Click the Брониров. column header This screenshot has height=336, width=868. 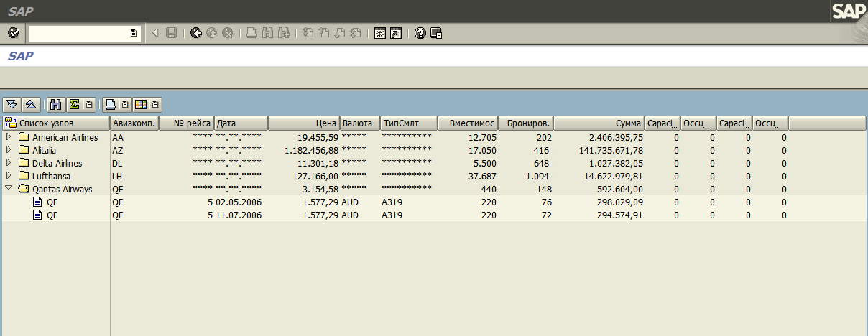pyautogui.click(x=526, y=123)
